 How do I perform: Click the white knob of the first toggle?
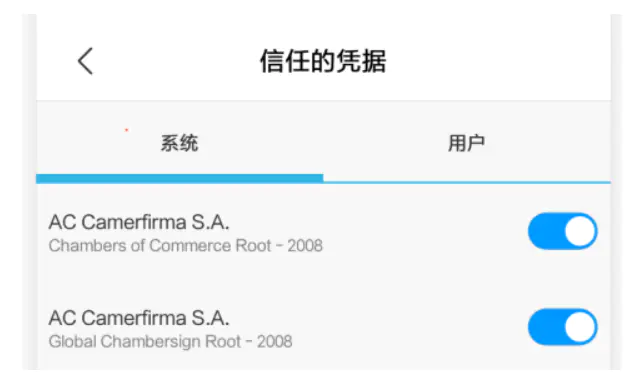tap(580, 231)
